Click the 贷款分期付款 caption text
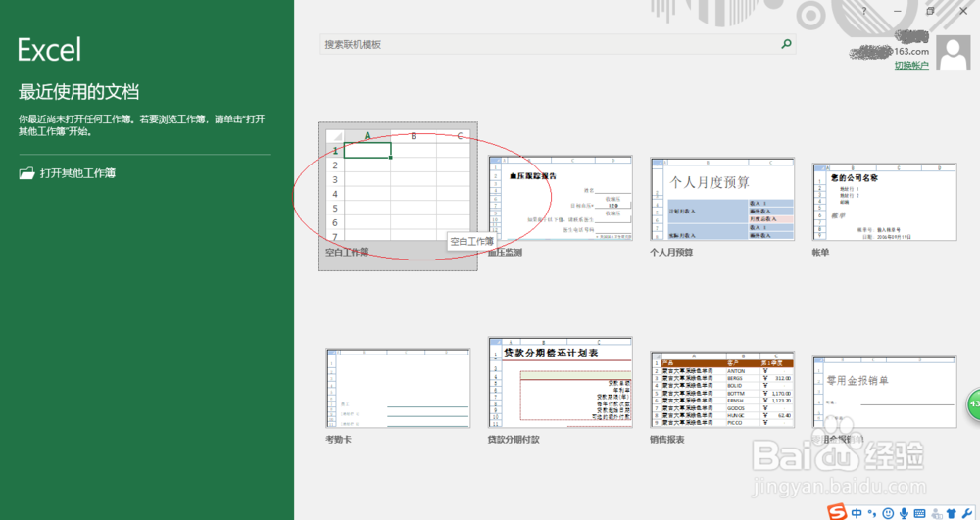980x520 pixels. [514, 440]
